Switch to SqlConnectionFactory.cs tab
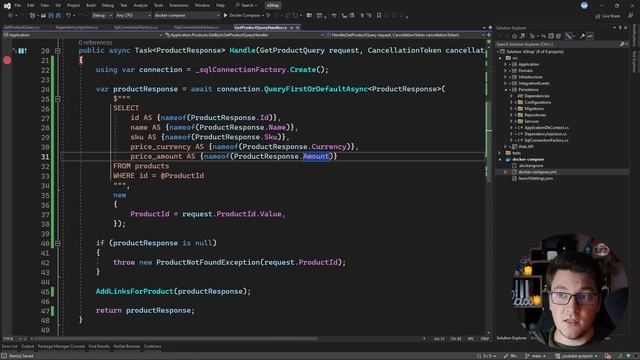640x360 pixels. [x=136, y=27]
